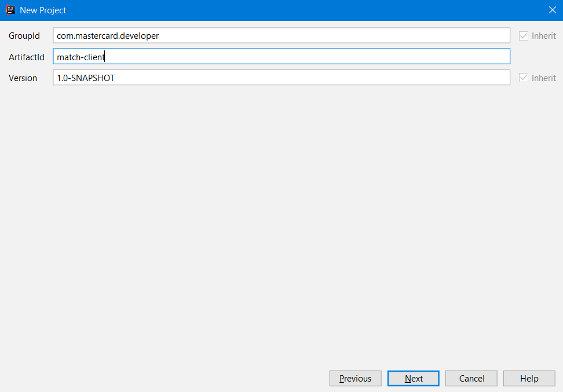Click the Version label

(23, 78)
